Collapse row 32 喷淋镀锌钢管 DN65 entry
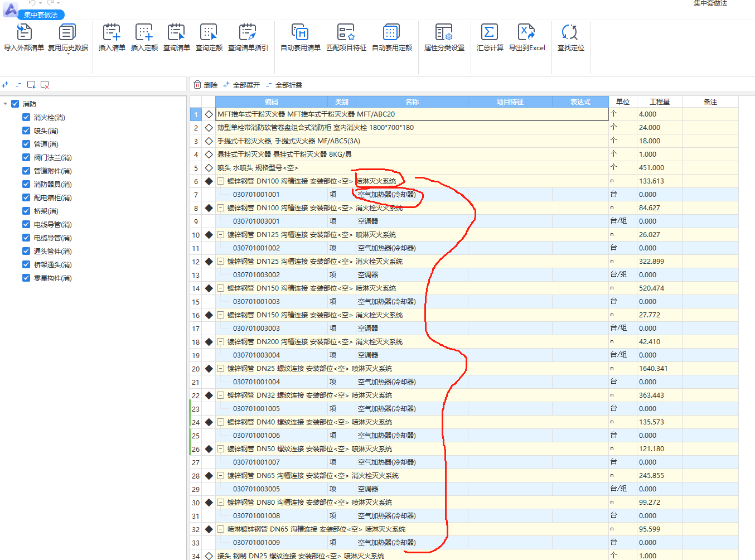 pyautogui.click(x=221, y=529)
